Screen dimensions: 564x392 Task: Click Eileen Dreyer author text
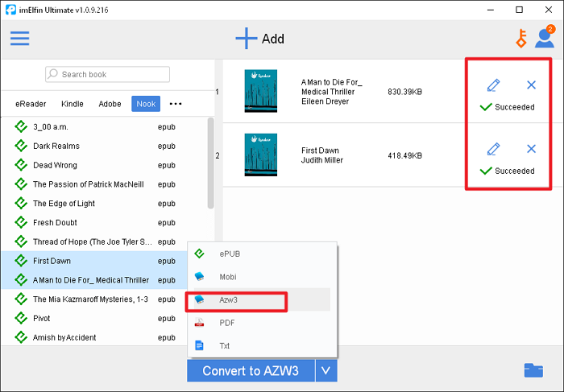[326, 101]
